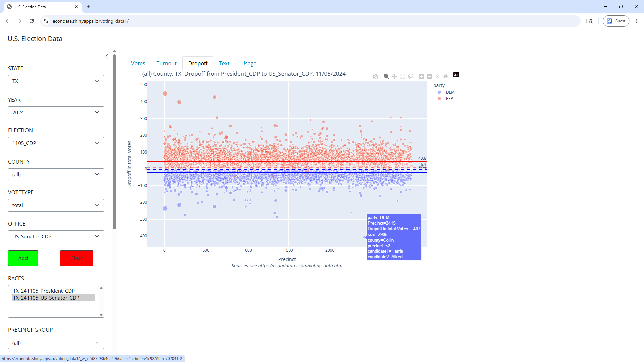This screenshot has height=362, width=644.
Task: Open the VOTETYPE dropdown
Action: (56, 205)
